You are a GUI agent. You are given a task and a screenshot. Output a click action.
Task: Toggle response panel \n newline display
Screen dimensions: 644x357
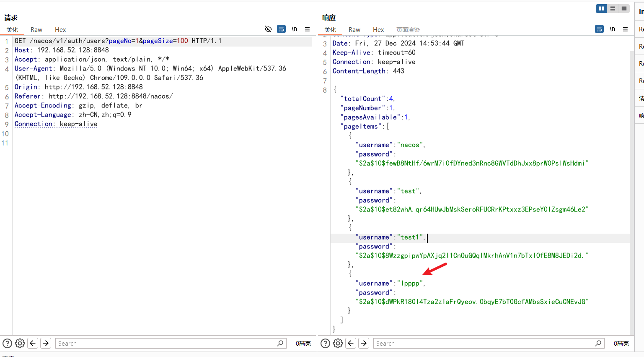click(613, 29)
